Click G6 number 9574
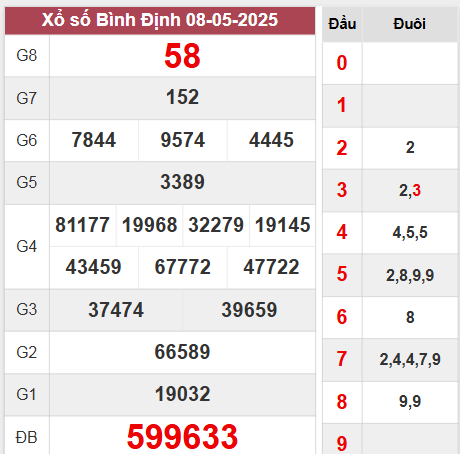The image size is (460, 454). click(x=183, y=140)
